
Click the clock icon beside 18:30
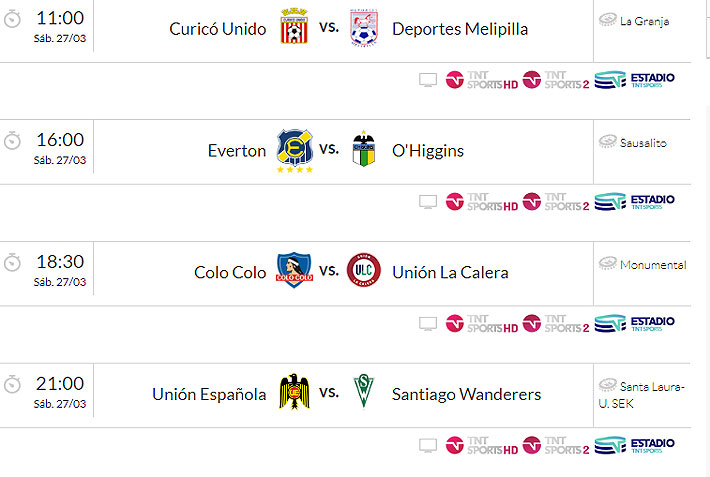[12, 263]
